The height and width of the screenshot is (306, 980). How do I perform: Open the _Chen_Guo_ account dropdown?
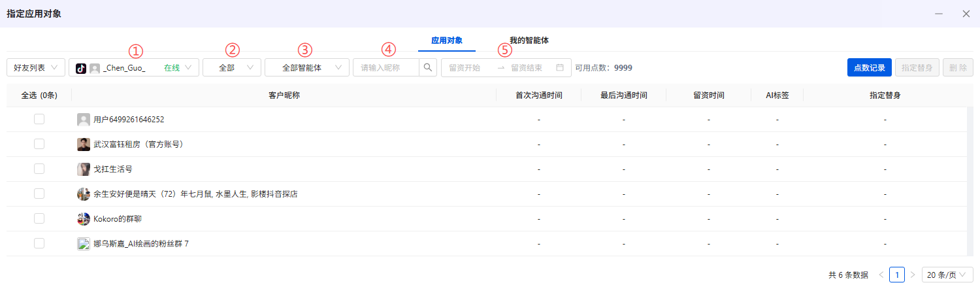point(134,67)
